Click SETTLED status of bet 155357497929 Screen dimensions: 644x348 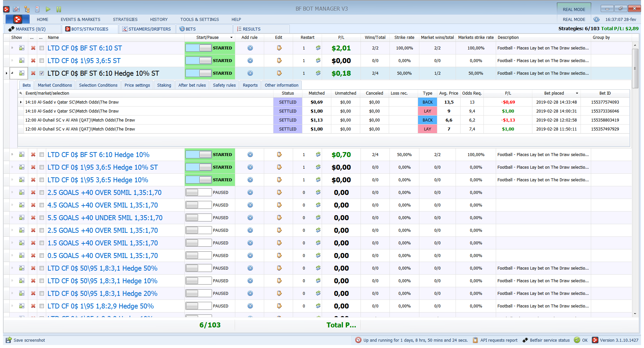click(x=288, y=129)
